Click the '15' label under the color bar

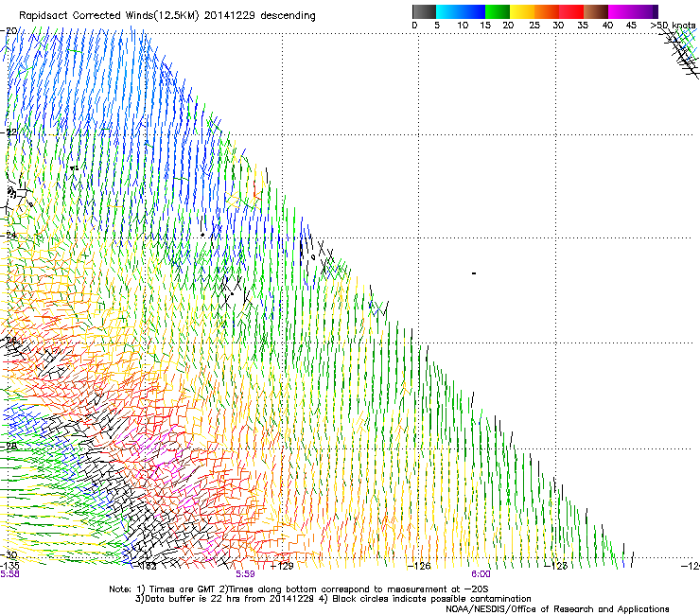coord(485,25)
